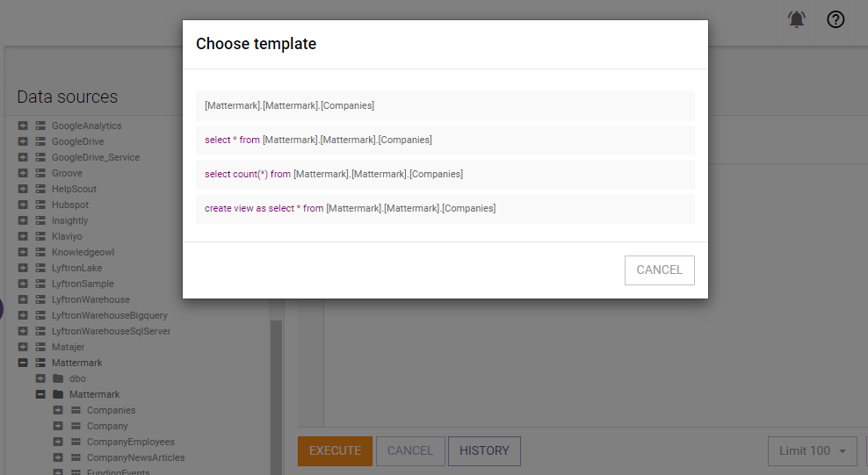The height and width of the screenshot is (475, 868).
Task: Open the notifications bell icon
Action: click(x=796, y=19)
